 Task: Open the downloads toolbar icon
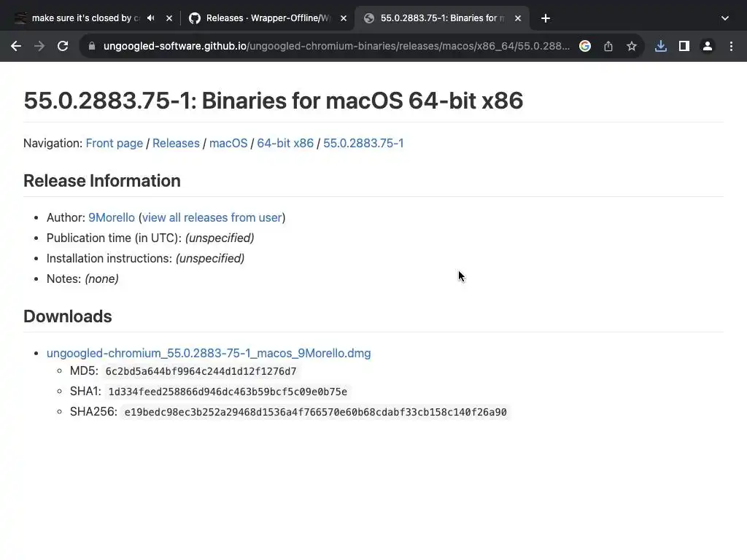pyautogui.click(x=661, y=46)
